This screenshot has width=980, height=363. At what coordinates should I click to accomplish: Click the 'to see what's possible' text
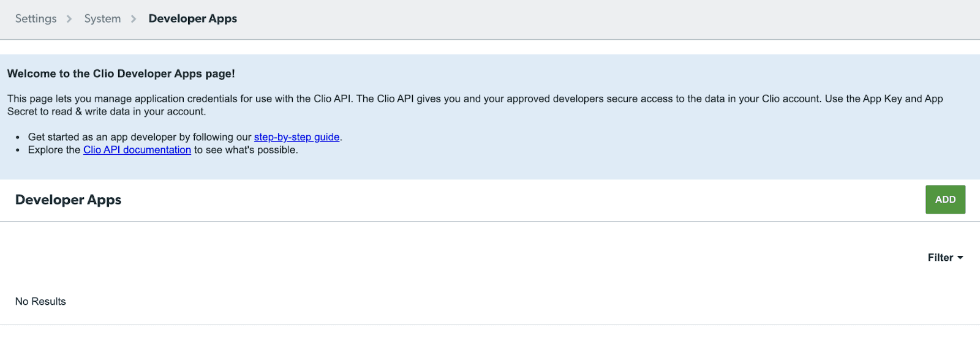(246, 150)
